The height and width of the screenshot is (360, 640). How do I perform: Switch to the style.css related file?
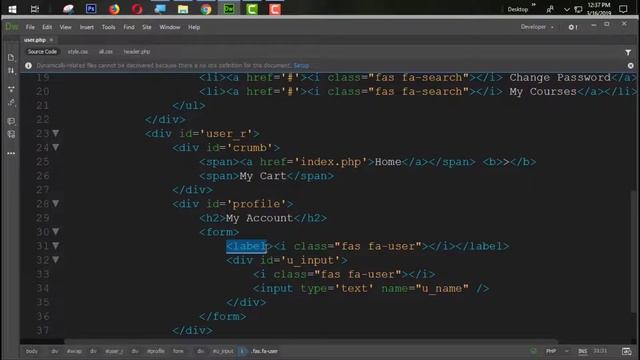click(x=78, y=52)
